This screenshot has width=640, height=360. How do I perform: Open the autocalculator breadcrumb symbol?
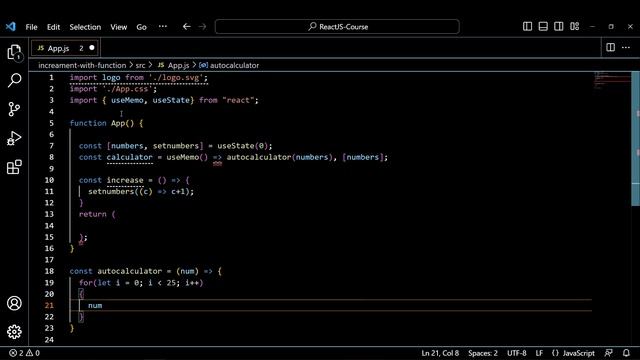[x=229, y=65]
